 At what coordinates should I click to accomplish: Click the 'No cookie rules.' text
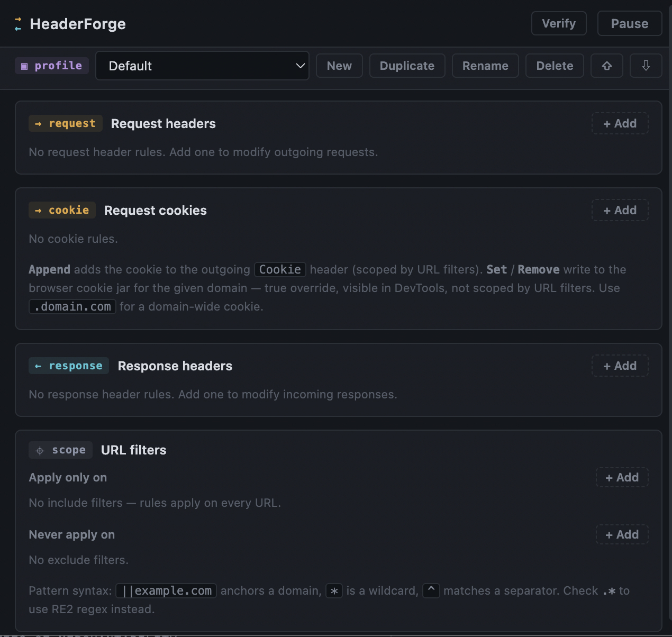[x=73, y=239]
